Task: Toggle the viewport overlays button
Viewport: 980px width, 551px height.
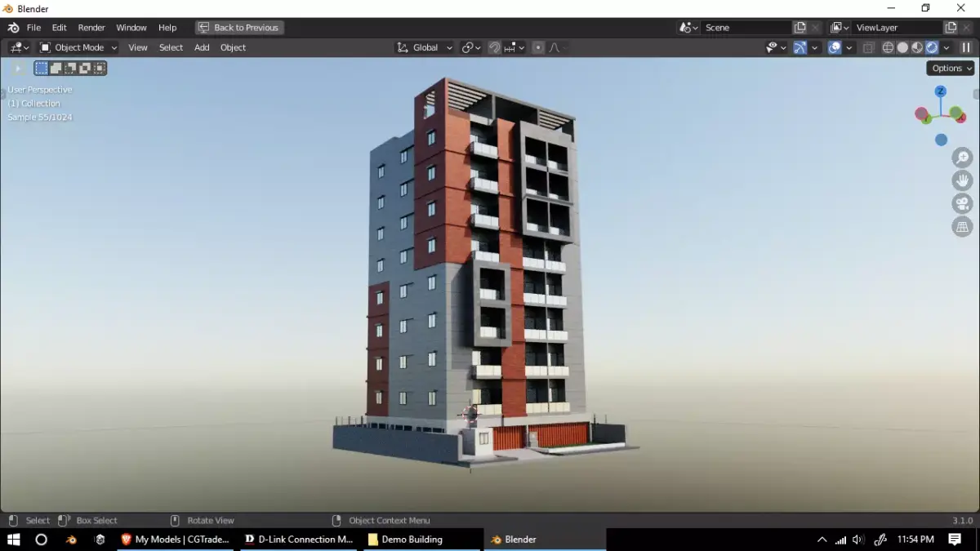Action: click(x=835, y=47)
